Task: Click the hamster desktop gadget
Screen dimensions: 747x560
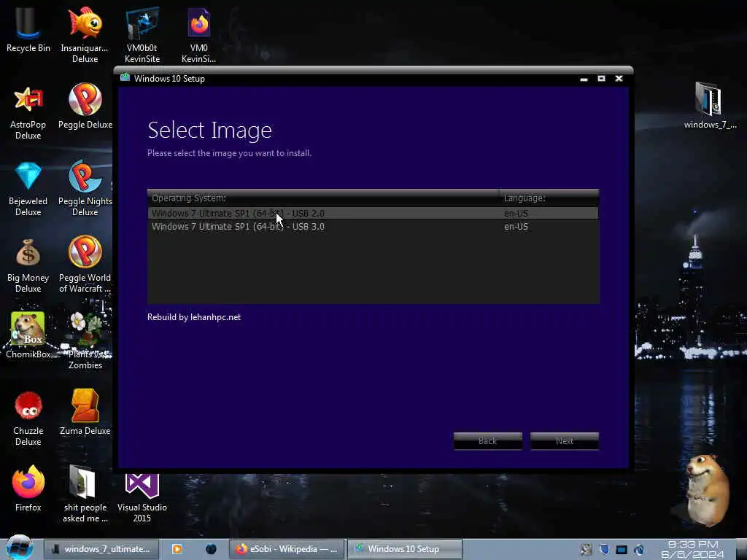Action: click(707, 489)
